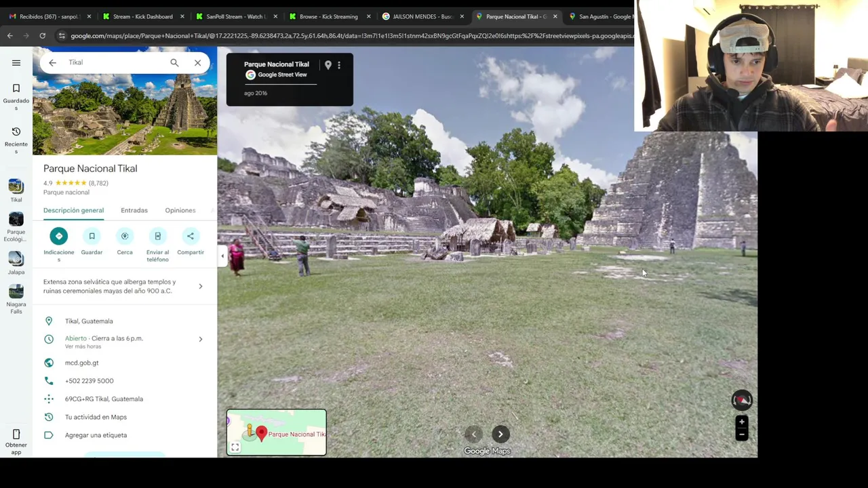868x488 pixels.
Task: Click the Tikal search input field
Action: pyautogui.click(x=114, y=62)
